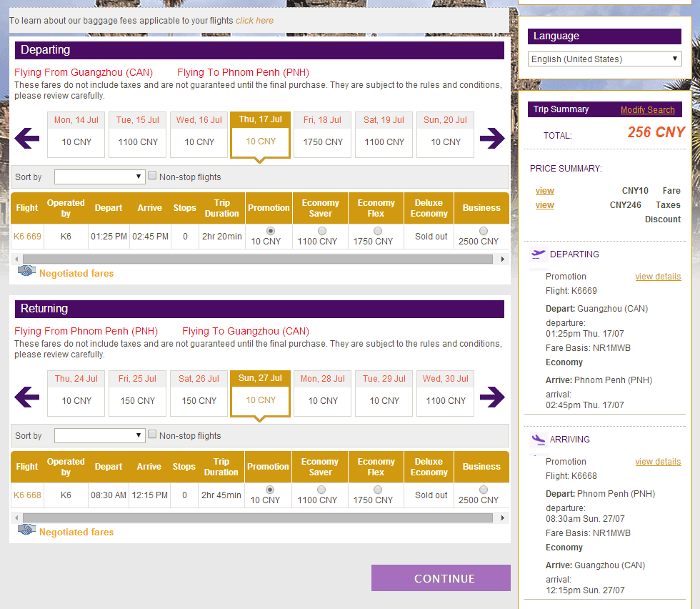
Task: Open the returning Sort by dropdown
Action: (100, 435)
